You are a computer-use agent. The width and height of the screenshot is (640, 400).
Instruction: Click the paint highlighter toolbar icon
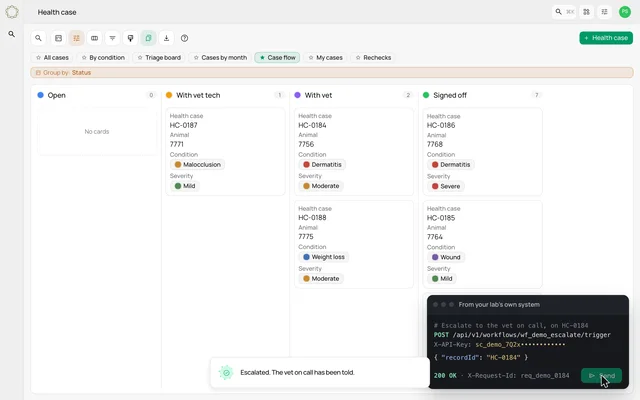click(x=130, y=38)
